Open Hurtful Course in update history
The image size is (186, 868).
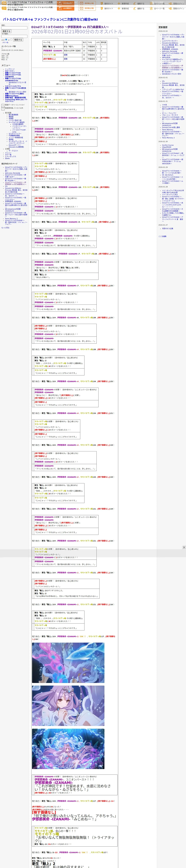point(168,145)
